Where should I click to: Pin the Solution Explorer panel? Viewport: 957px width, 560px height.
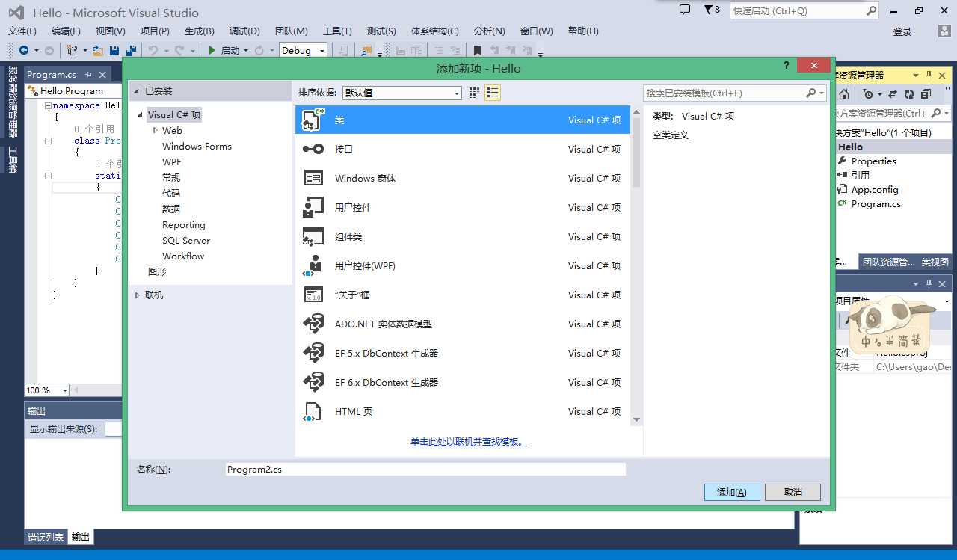929,76
